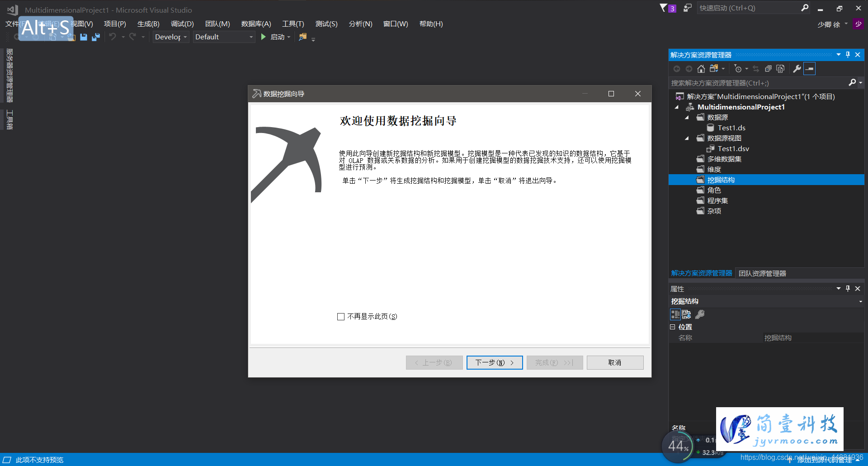Collapse the MultidimensionalProject1 tree node
The height and width of the screenshot is (466, 868).
pyautogui.click(x=677, y=107)
